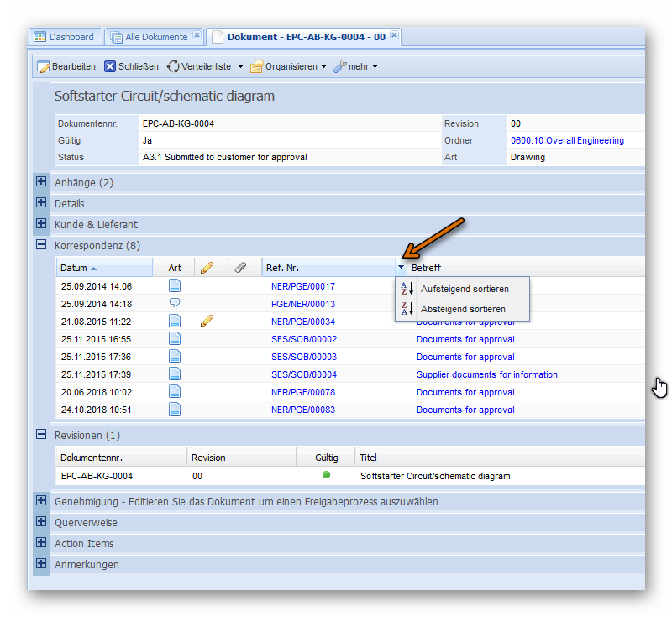Open correspondence link SES/SOB/00004
The height and width of the screenshot is (617, 672).
click(x=303, y=374)
